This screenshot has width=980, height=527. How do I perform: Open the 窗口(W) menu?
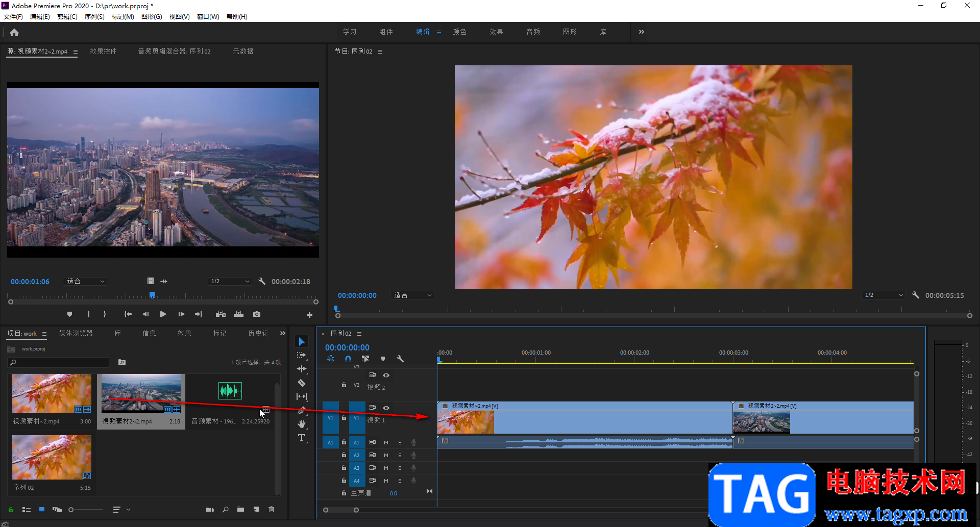pyautogui.click(x=208, y=17)
